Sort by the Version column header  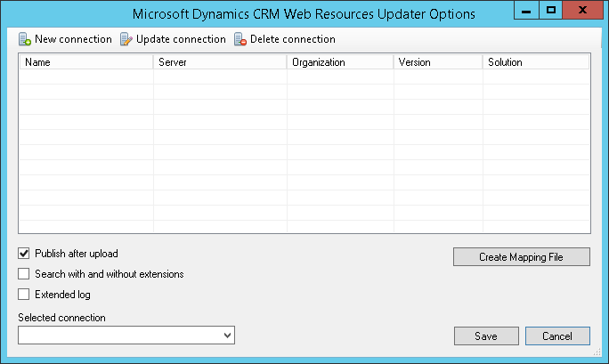click(x=438, y=62)
